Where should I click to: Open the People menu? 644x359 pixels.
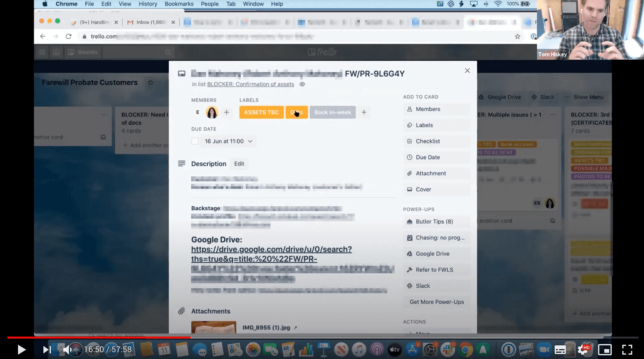pyautogui.click(x=210, y=4)
